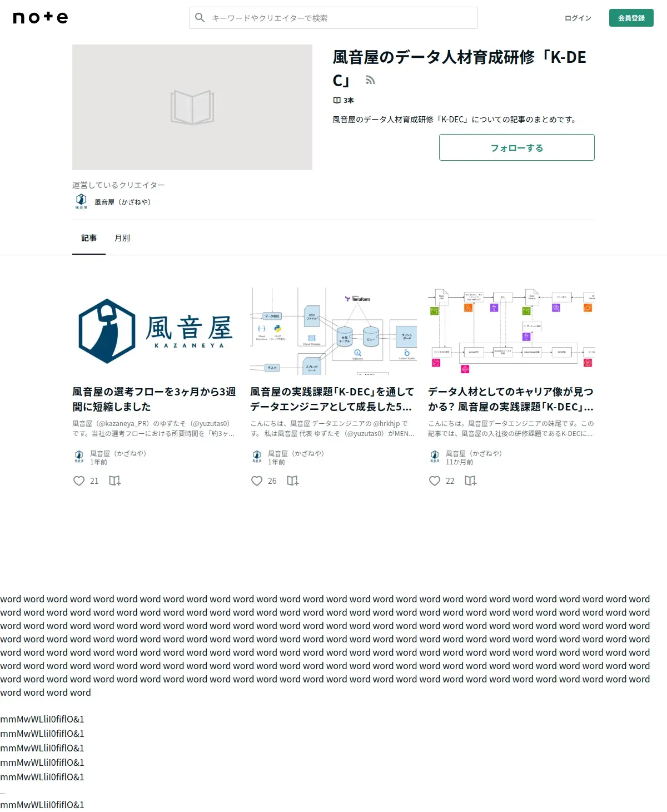
Task: Click the magazine cover placeholder image
Action: pos(192,107)
